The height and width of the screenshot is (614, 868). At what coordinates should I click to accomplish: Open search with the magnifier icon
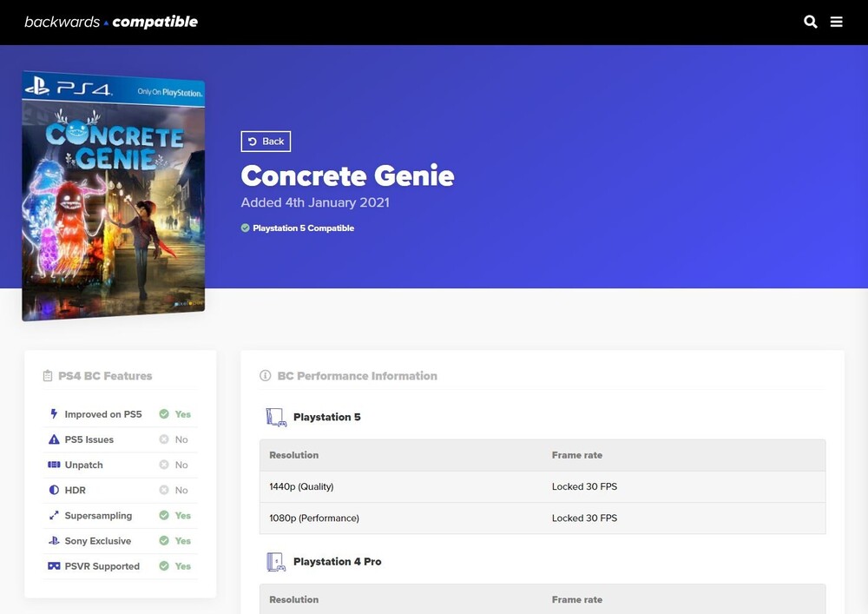tap(810, 22)
